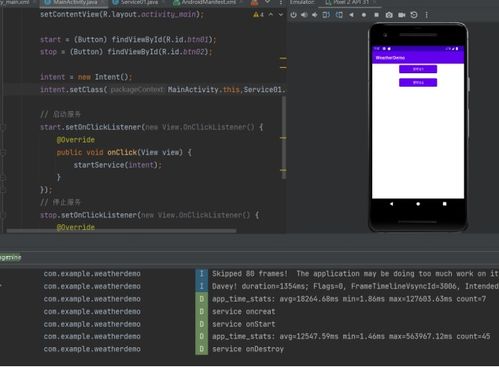Viewport: 499px width, 367px height.
Task: Go to next highlighted error arrow
Action: click(281, 15)
